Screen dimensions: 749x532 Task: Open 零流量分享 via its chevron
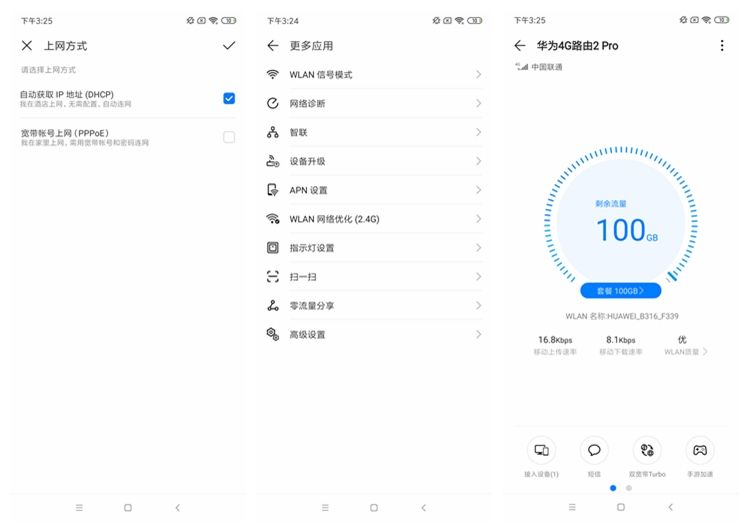tap(478, 306)
